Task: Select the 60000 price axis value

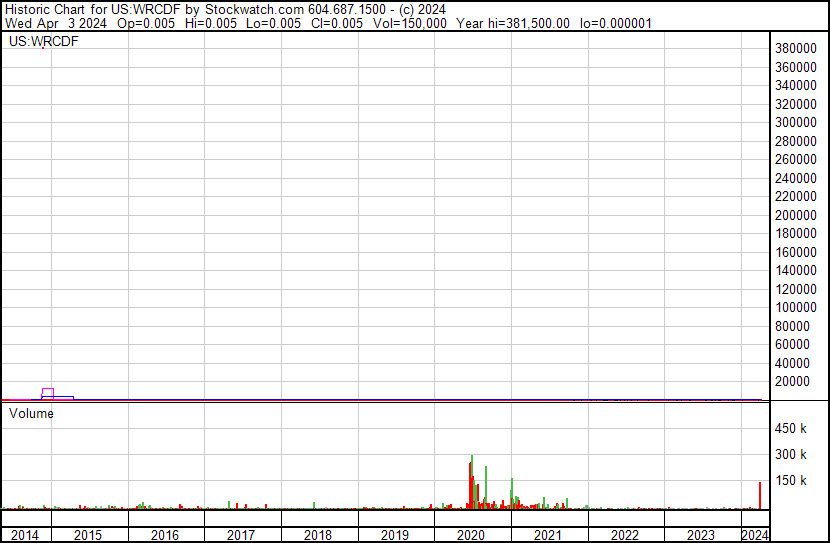Action: [x=792, y=345]
